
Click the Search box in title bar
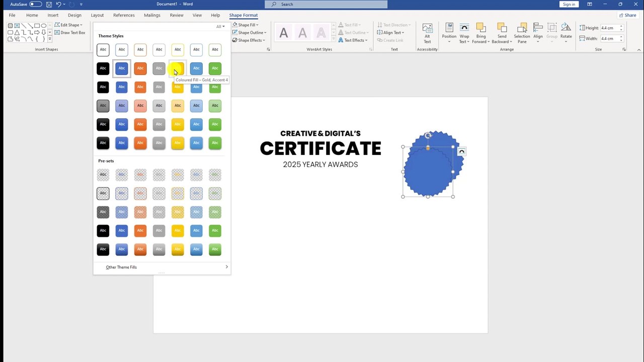coord(327,4)
